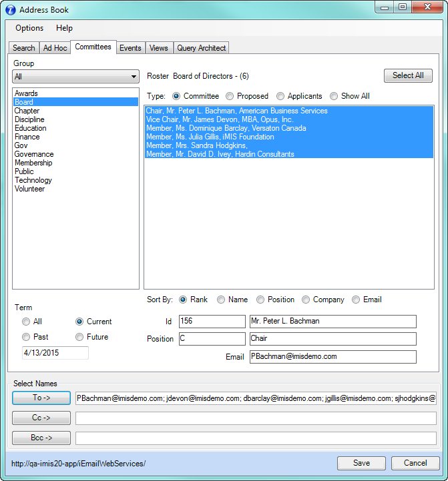Click the Cc recipients text field
This screenshot has height=481, width=448.
pyautogui.click(x=256, y=418)
